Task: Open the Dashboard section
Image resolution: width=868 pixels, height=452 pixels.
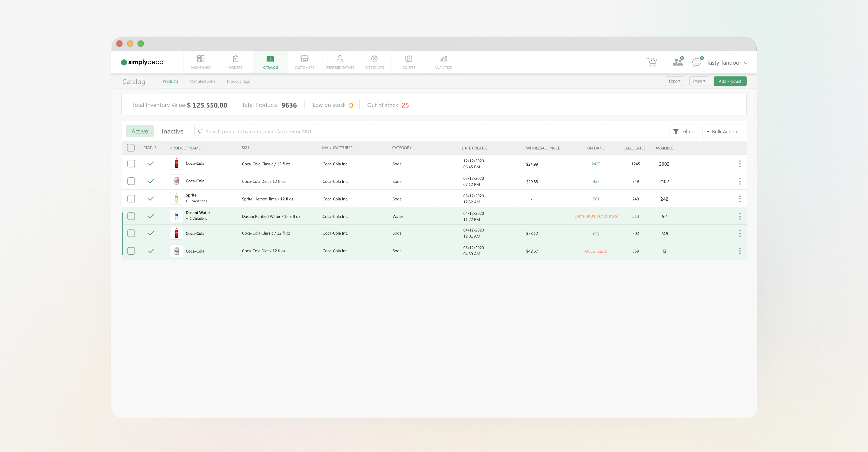Action: coord(200,62)
